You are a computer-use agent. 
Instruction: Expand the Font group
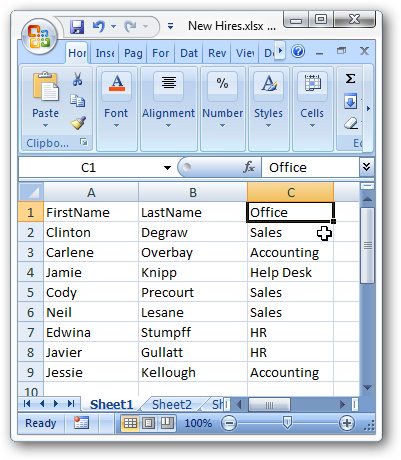pyautogui.click(x=116, y=109)
